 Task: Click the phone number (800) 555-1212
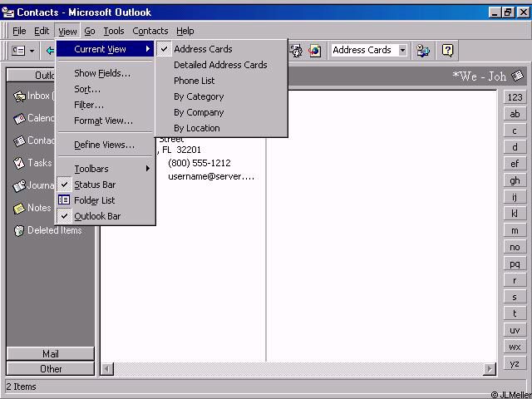click(199, 163)
